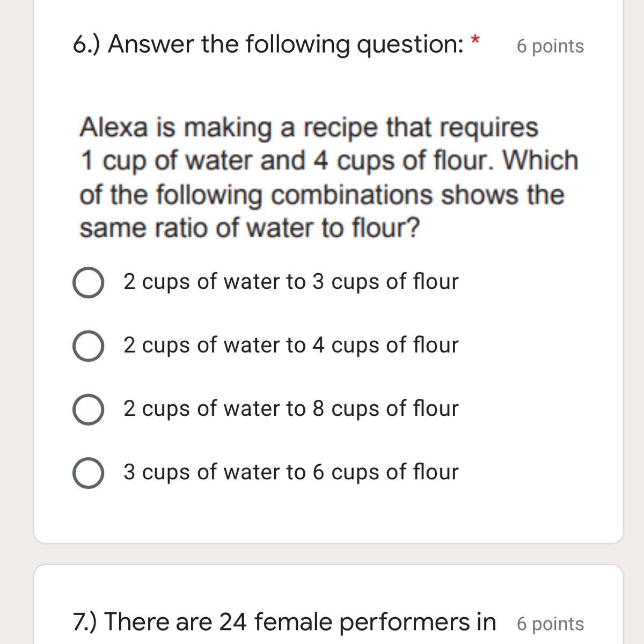Tap the label text "3 cups of water to 6 cups of flour"
This screenshot has width=644, height=644.
(x=291, y=472)
